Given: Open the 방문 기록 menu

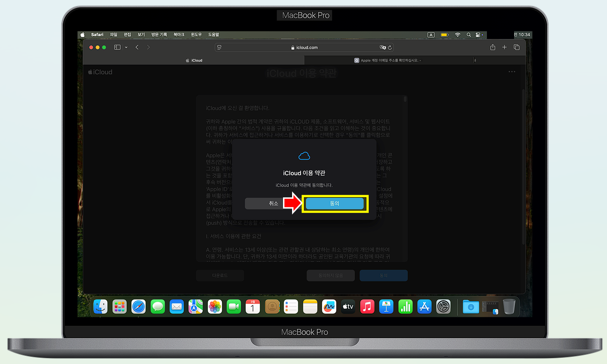Looking at the screenshot, I should coord(159,35).
